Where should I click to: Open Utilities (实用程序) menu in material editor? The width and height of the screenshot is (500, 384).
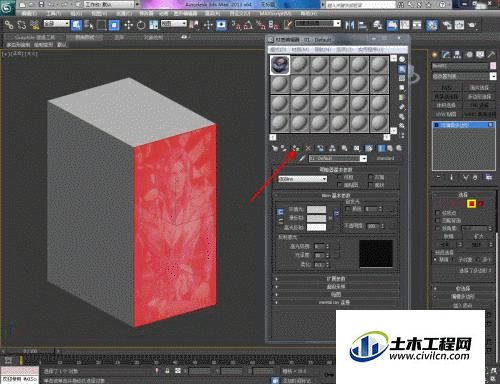click(x=370, y=49)
